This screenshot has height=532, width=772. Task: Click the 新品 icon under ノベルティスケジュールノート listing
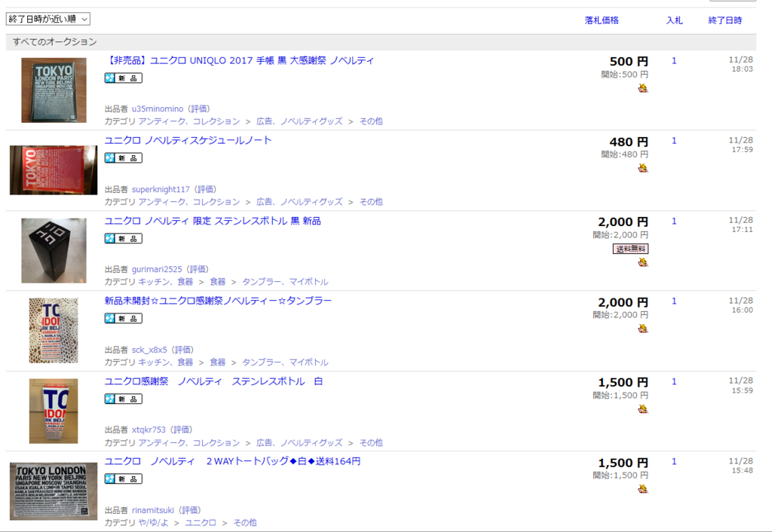(x=123, y=158)
